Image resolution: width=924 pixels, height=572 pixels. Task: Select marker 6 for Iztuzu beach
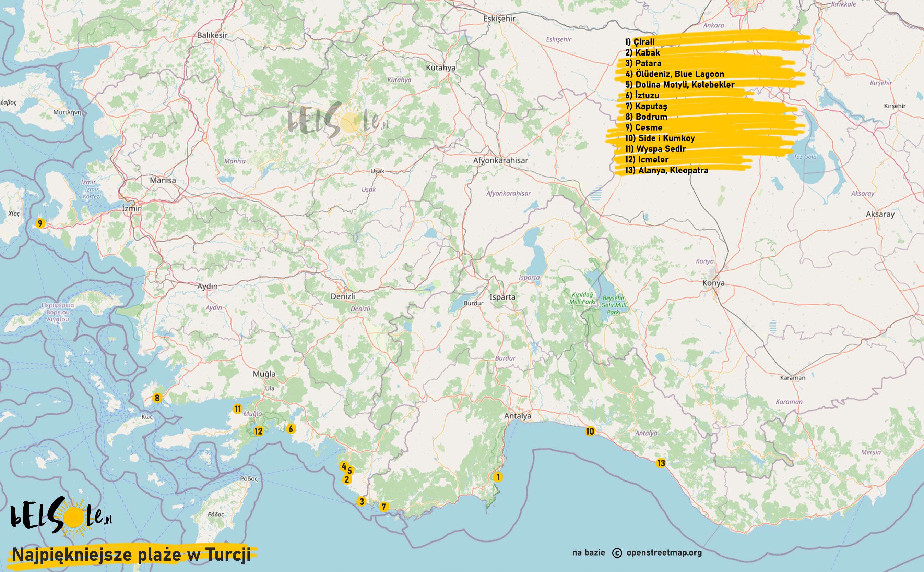[291, 429]
